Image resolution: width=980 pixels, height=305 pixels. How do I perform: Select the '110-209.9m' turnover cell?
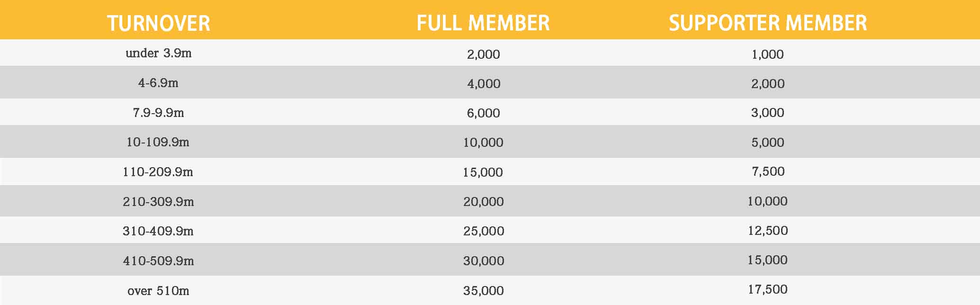point(158,172)
